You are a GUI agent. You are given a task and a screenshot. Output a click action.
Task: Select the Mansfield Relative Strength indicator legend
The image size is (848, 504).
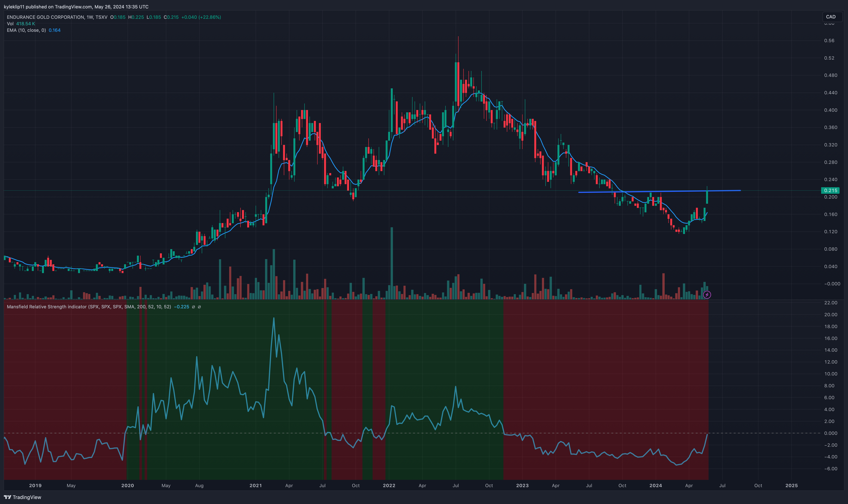tap(89, 307)
